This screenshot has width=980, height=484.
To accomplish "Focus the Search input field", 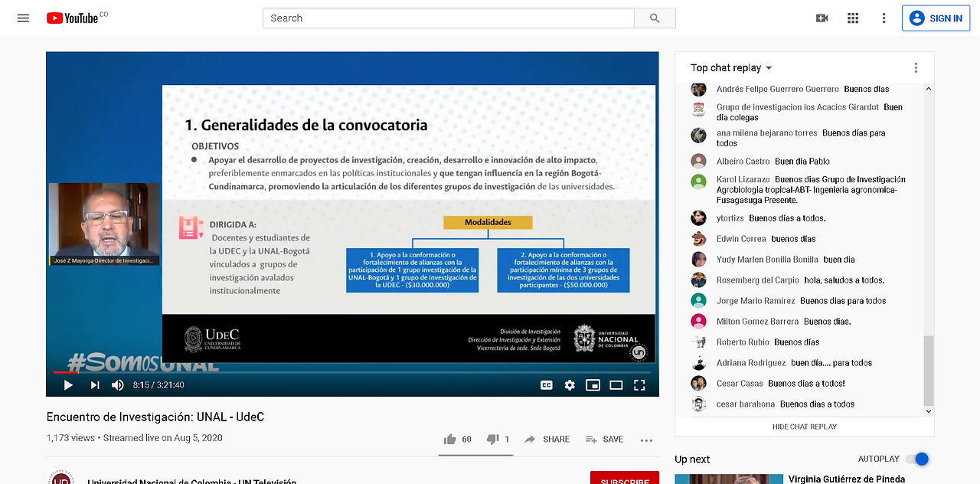I will click(x=449, y=18).
